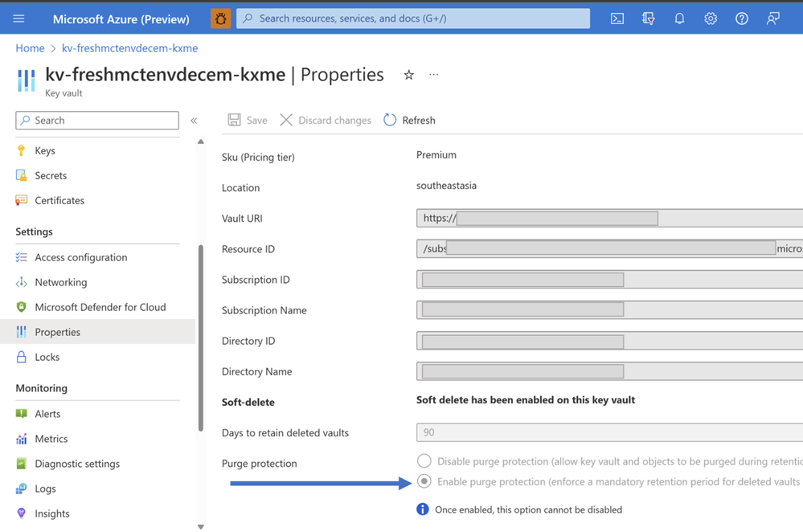803x532 pixels.
Task: Collapse the sidebar with the double chevron
Action: tap(194, 121)
